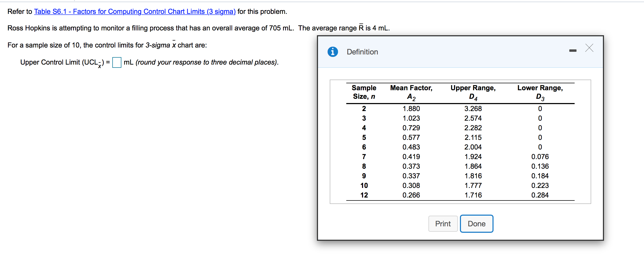This screenshot has width=644, height=268.
Task: Click the Done button
Action: point(476,224)
